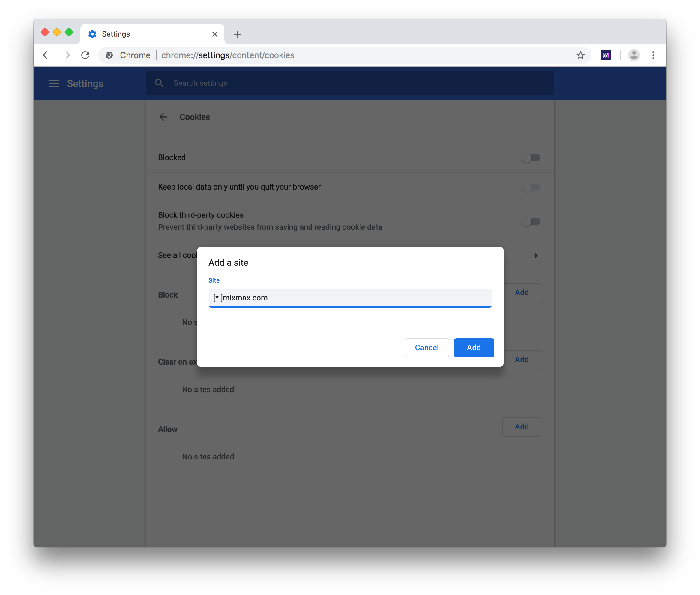Close the Settings tab
This screenshot has height=595, width=700.
[x=214, y=34]
